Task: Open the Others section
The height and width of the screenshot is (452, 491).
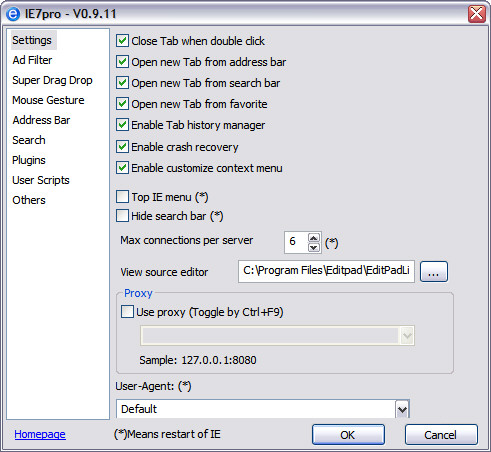Action: 29,200
